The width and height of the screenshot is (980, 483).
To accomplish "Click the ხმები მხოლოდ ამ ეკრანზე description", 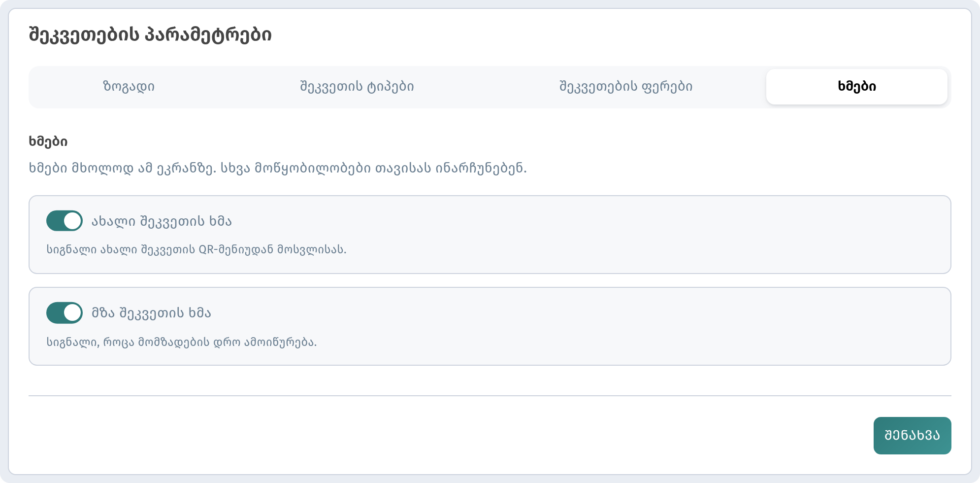I will pos(278,169).
